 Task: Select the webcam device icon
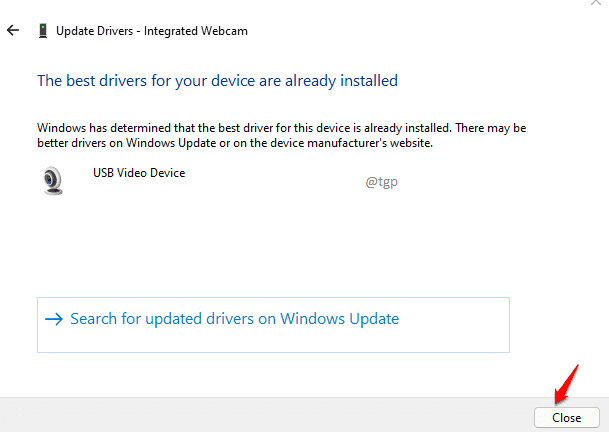click(53, 181)
